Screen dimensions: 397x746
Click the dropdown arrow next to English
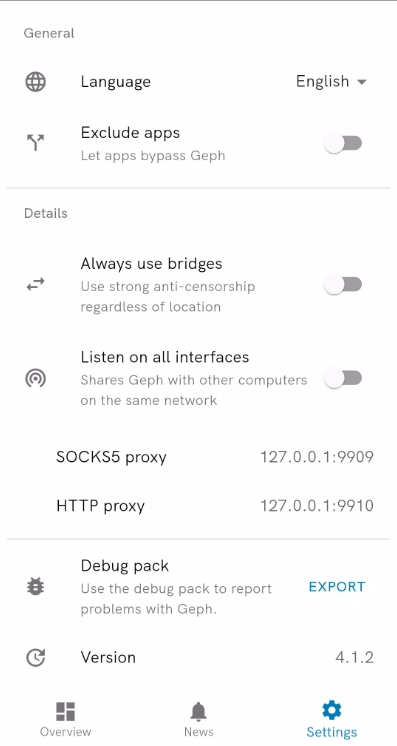[362, 82]
